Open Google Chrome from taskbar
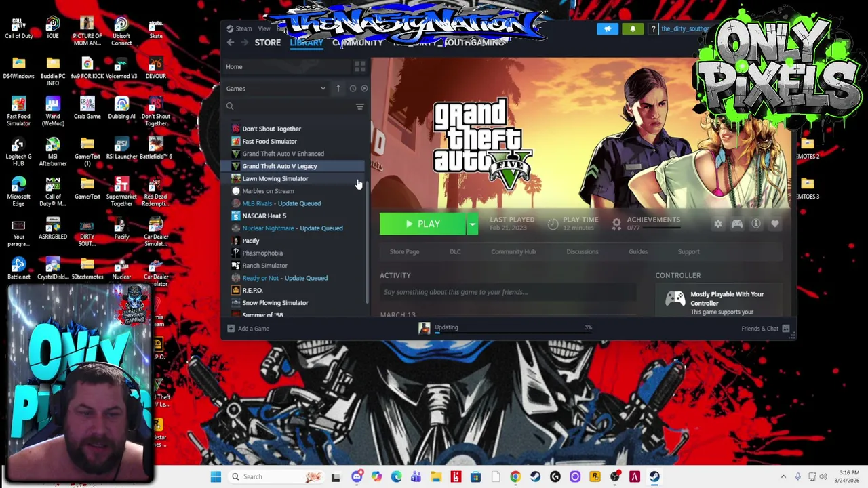Viewport: 868px width, 488px height. coord(515,476)
